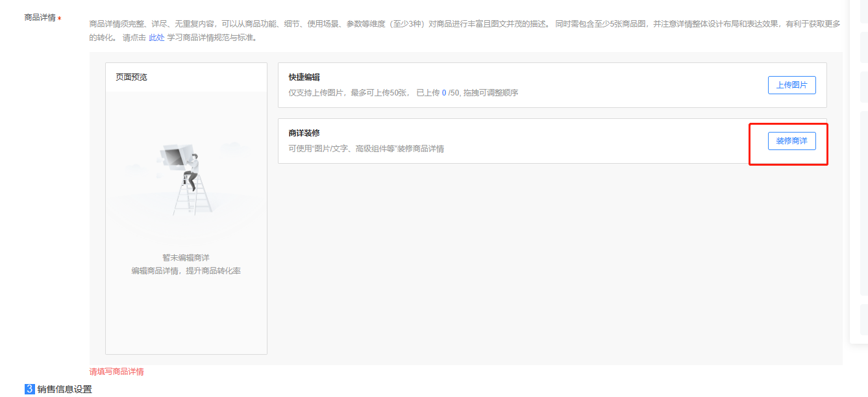This screenshot has width=868, height=397.
Task: Click the blue number 3 section badge
Action: pos(29,389)
